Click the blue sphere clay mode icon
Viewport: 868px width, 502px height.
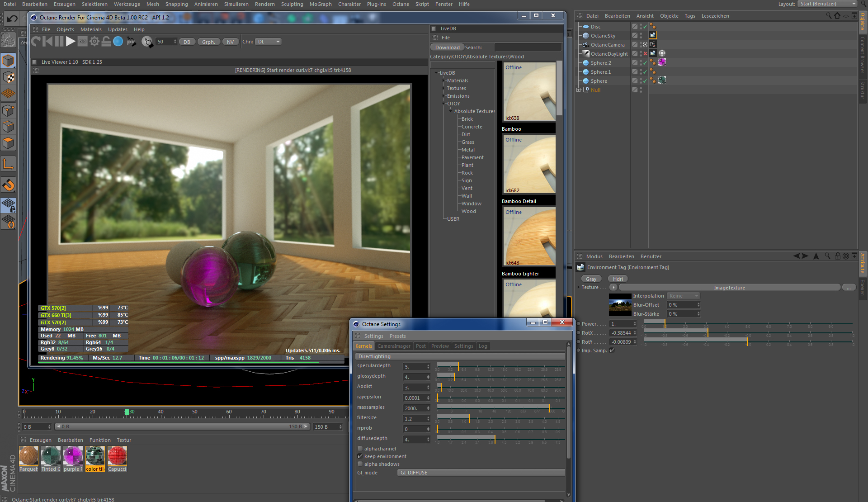118,42
